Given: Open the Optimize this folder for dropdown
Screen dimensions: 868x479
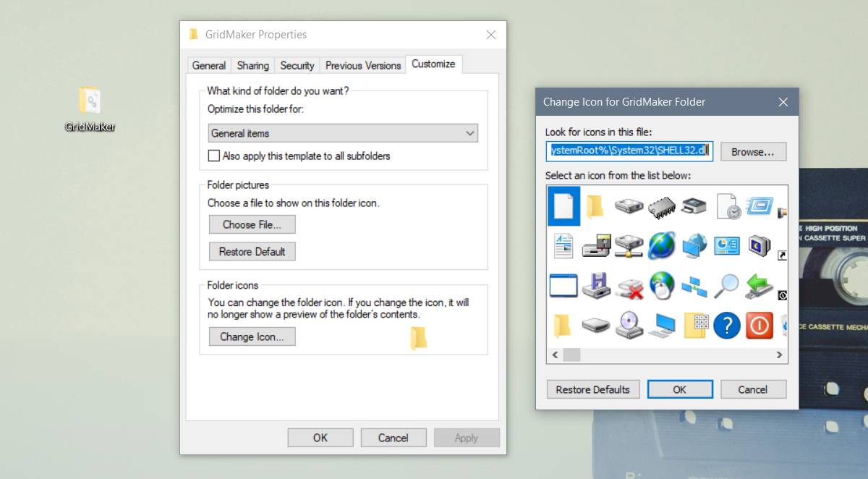Looking at the screenshot, I should 470,133.
